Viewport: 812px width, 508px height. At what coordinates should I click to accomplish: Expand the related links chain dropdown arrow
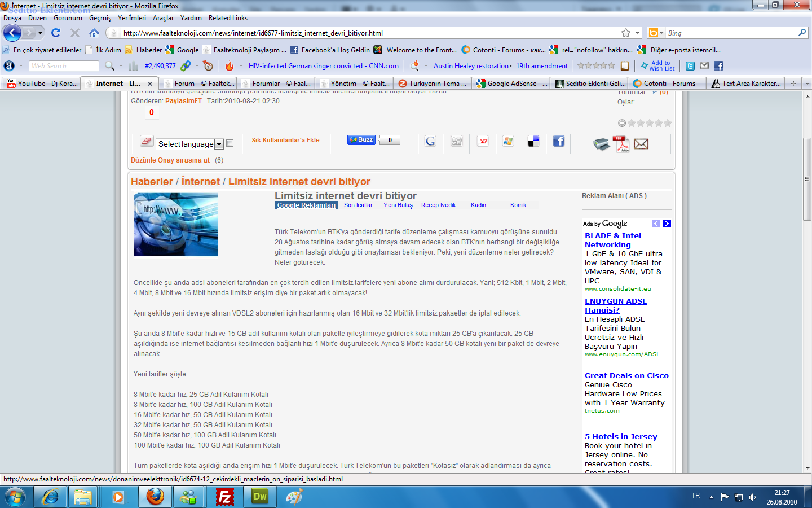[197, 66]
